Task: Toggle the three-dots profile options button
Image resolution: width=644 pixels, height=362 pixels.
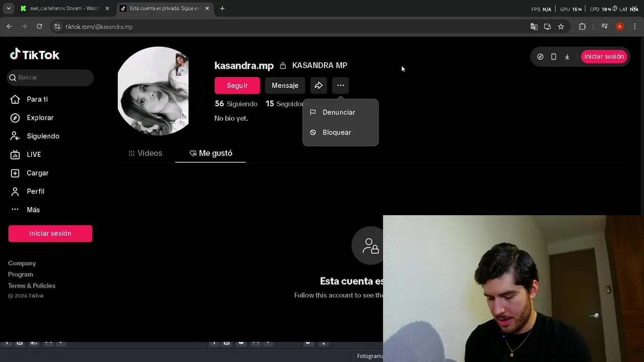Action: pos(341,85)
